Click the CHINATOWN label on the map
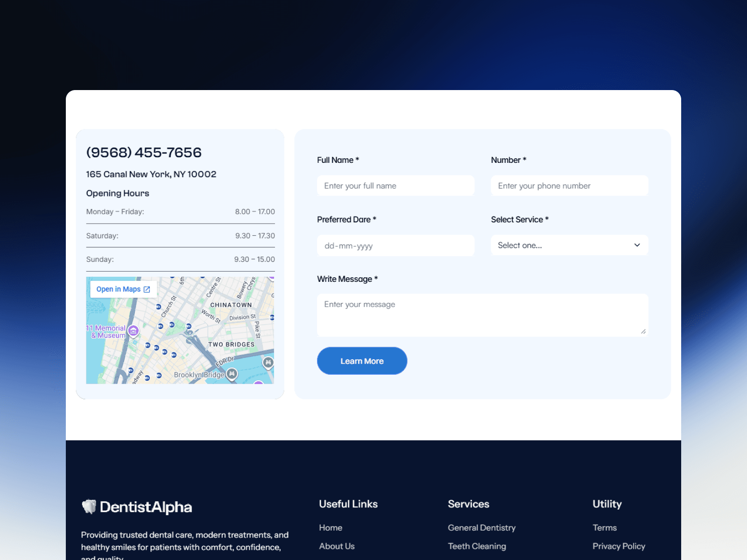Viewport: 747px width, 560px height. click(x=231, y=305)
